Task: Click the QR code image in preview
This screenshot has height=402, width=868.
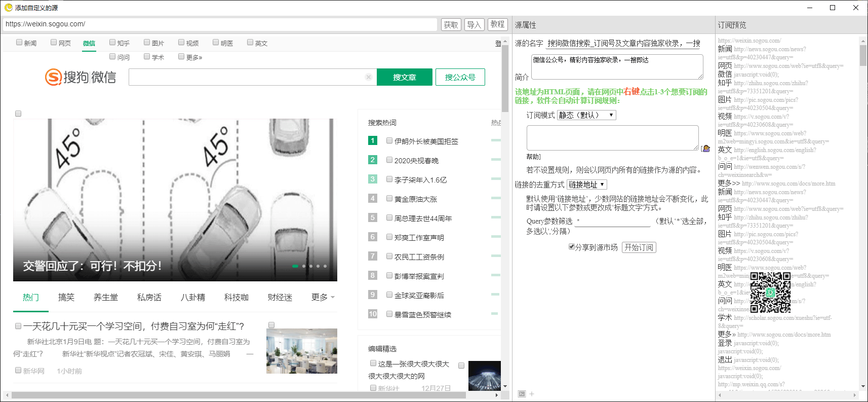Action: [x=770, y=293]
